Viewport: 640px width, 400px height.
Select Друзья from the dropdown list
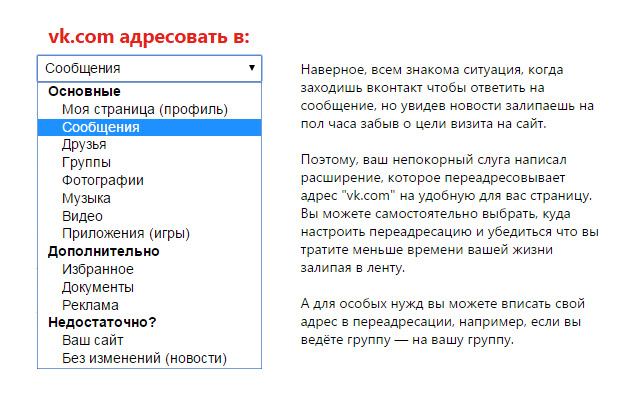tap(149, 144)
